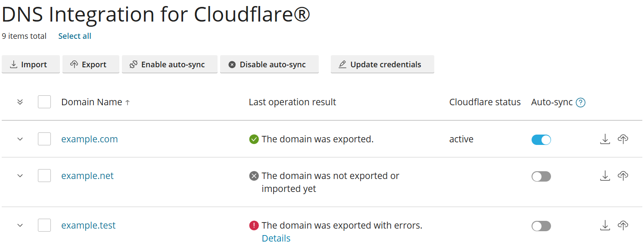Enable auto-sync toggle for example.test

coord(541,226)
